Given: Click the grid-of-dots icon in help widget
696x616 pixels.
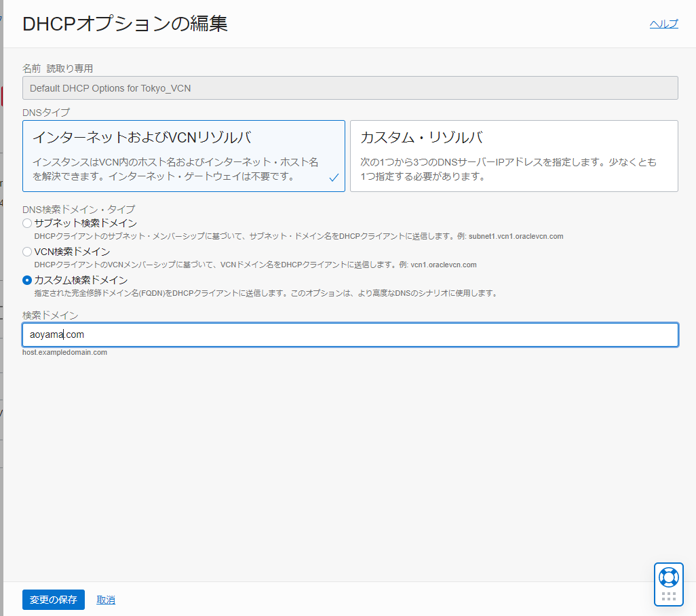Looking at the screenshot, I should tap(669, 597).
